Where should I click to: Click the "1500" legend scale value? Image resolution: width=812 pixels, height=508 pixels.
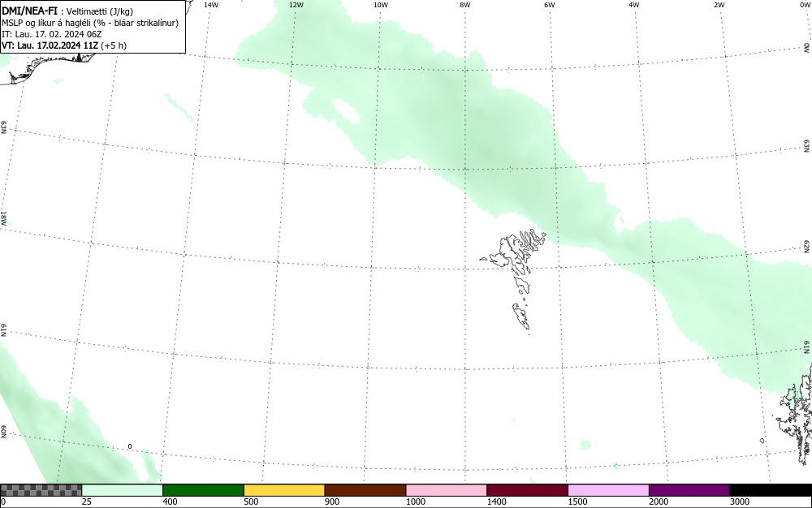click(x=578, y=502)
